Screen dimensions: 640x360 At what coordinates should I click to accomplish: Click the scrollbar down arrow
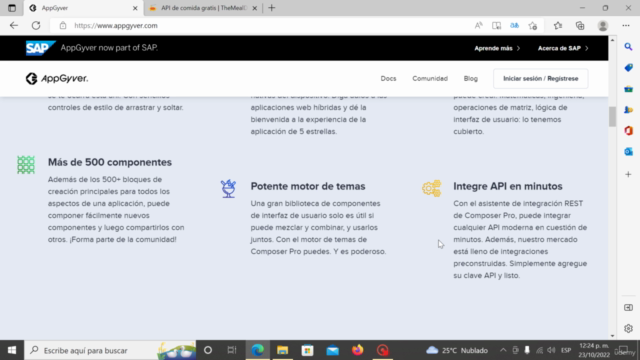[x=612, y=336]
